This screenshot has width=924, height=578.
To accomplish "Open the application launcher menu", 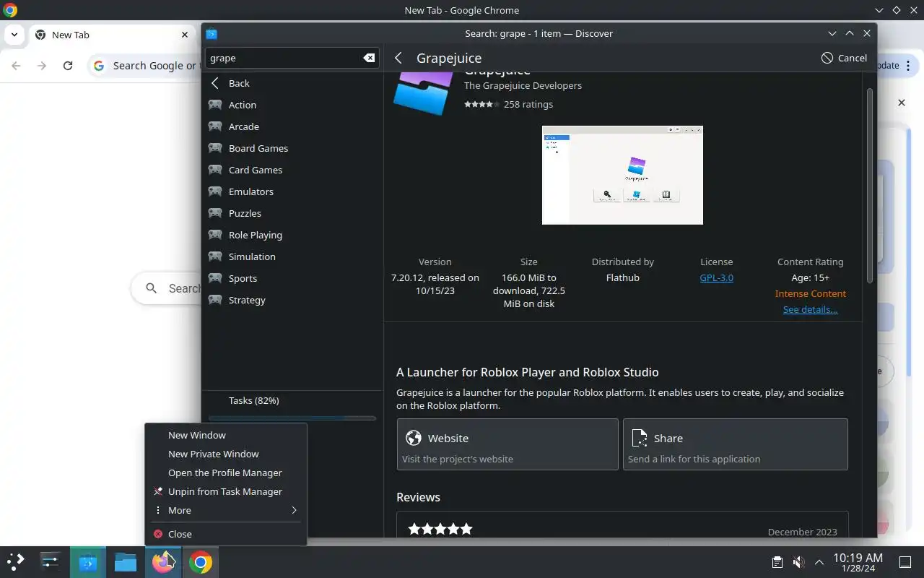I will [15, 561].
